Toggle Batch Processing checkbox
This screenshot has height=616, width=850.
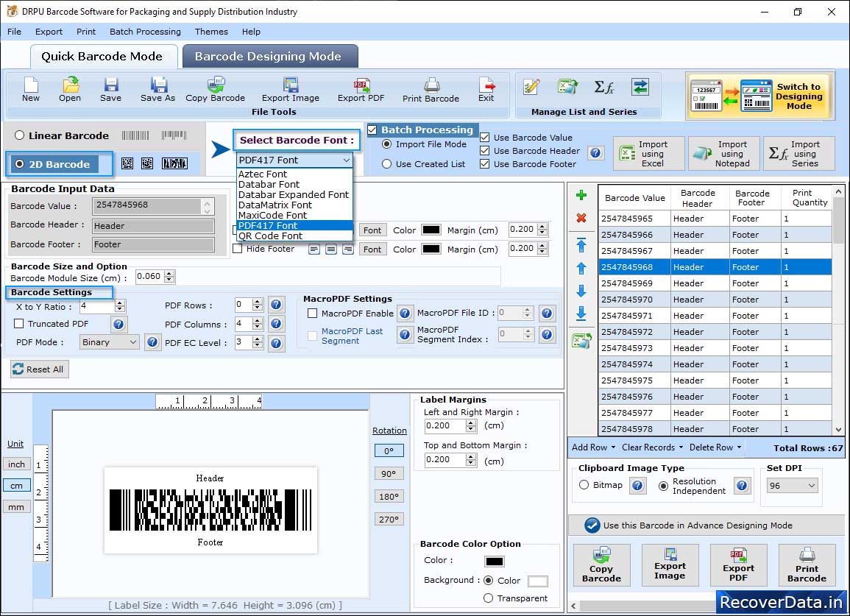(x=372, y=130)
